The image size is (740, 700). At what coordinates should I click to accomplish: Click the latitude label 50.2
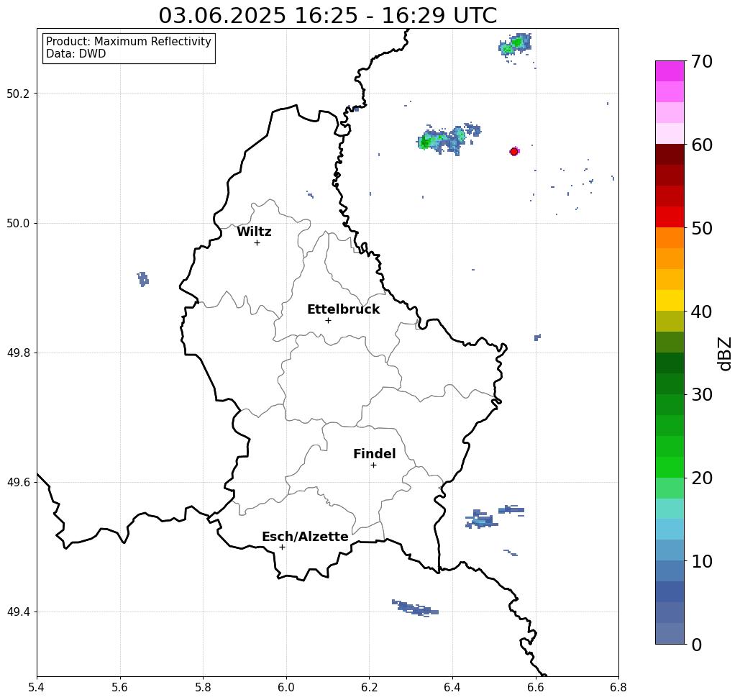(x=18, y=94)
